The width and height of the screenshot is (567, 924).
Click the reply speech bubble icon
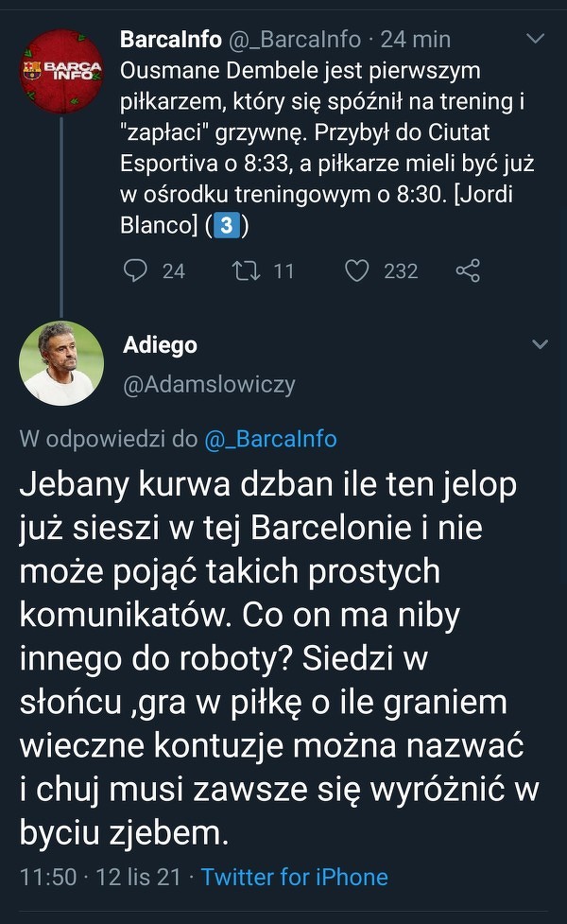138,271
